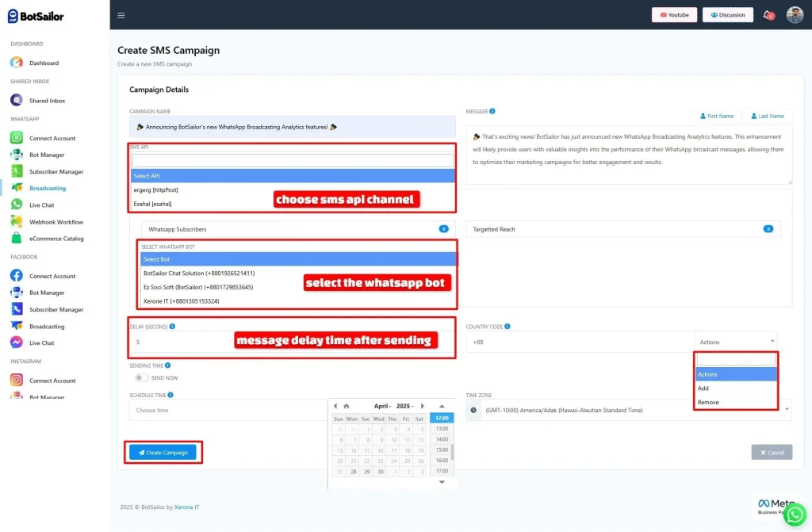This screenshot has height=532, width=812.
Task: Open the Targetted Reach panel
Action: [x=623, y=229]
